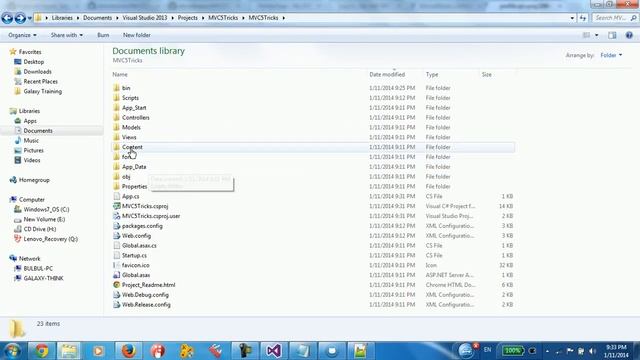
Task: Go forward with the Forward arrow button
Action: (20, 18)
